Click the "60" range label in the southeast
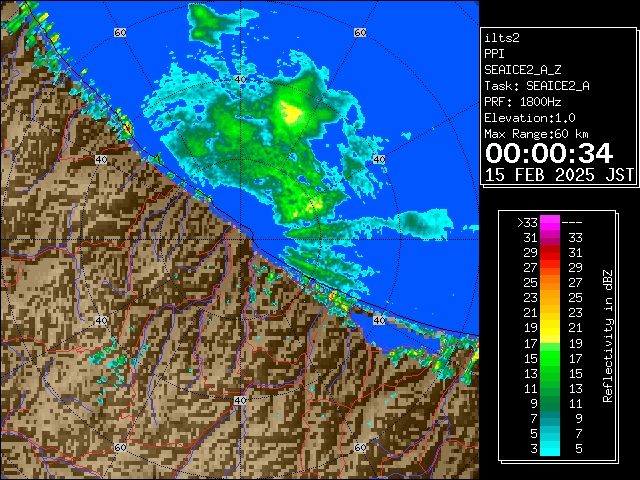Screen dimensions: 640x480 point(360,447)
